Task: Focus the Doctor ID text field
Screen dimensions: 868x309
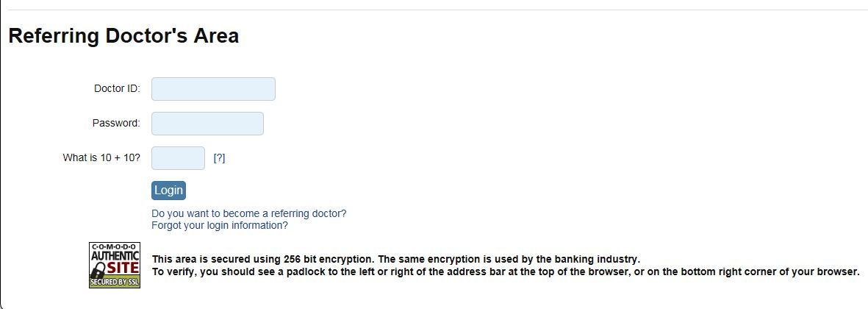Action: (x=213, y=89)
